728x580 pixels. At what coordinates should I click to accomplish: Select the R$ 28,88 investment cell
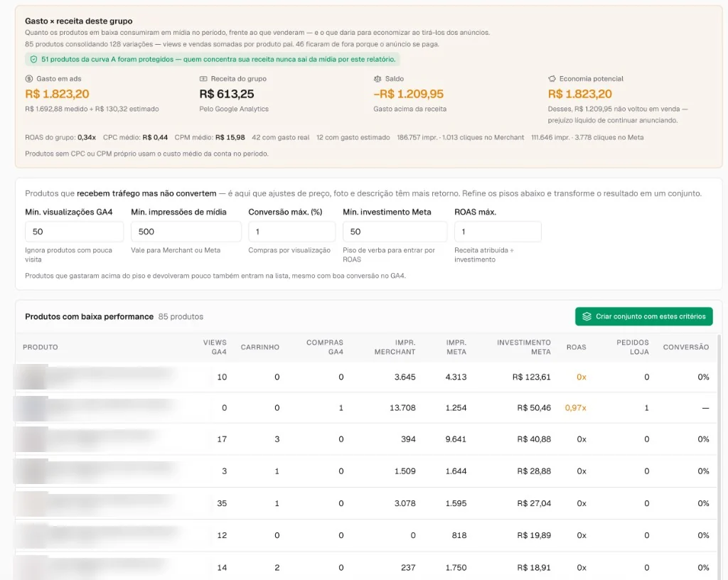[534, 471]
